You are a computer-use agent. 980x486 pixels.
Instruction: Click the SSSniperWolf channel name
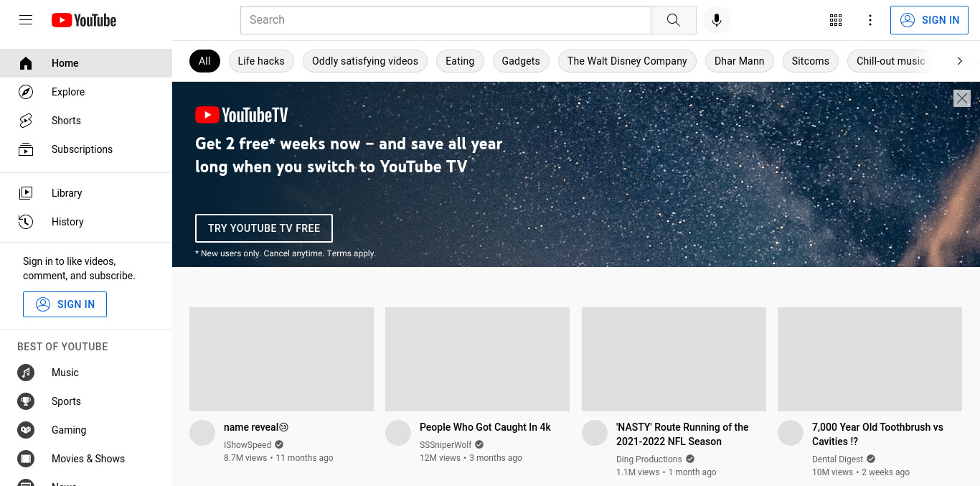(446, 445)
